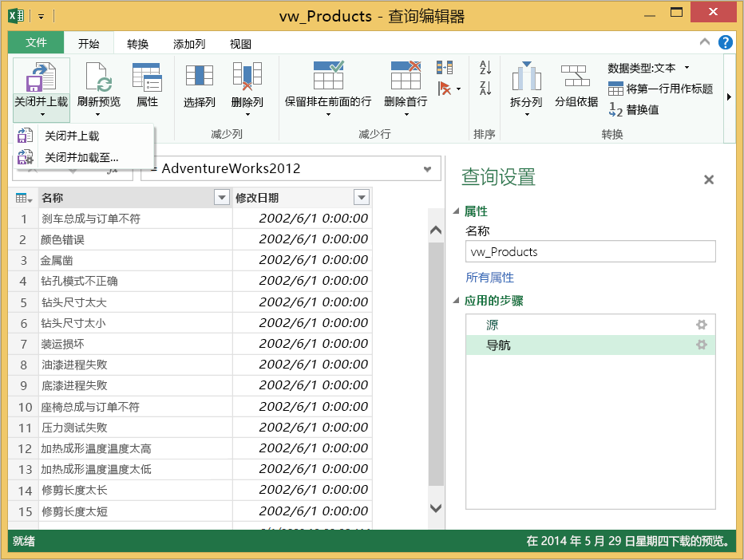Collapse the 应用的步骤 section
Screen dimensions: 744x560
click(x=457, y=302)
